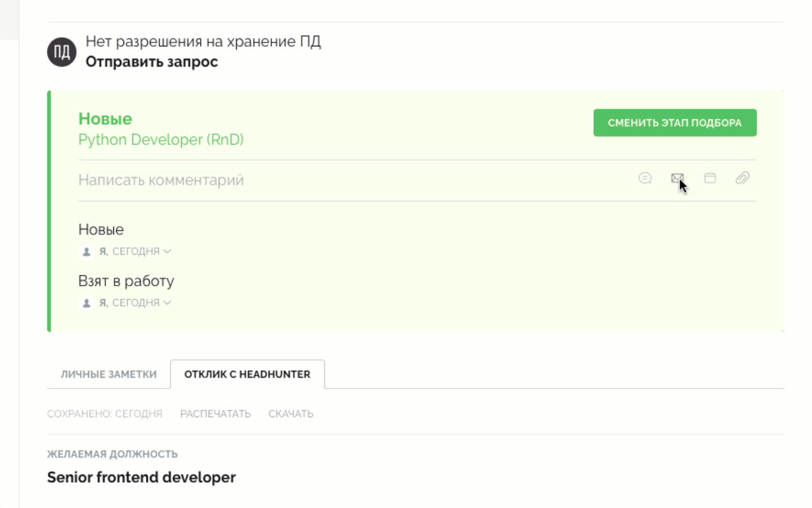This screenshot has width=812, height=508.
Task: Click СКАЧАТЬ to download the resume
Action: click(291, 413)
